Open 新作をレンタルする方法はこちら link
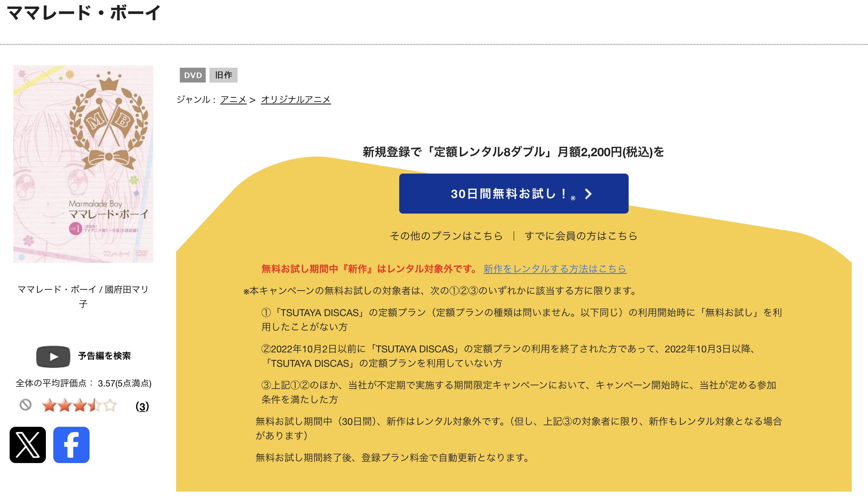The height and width of the screenshot is (496, 868). point(555,269)
